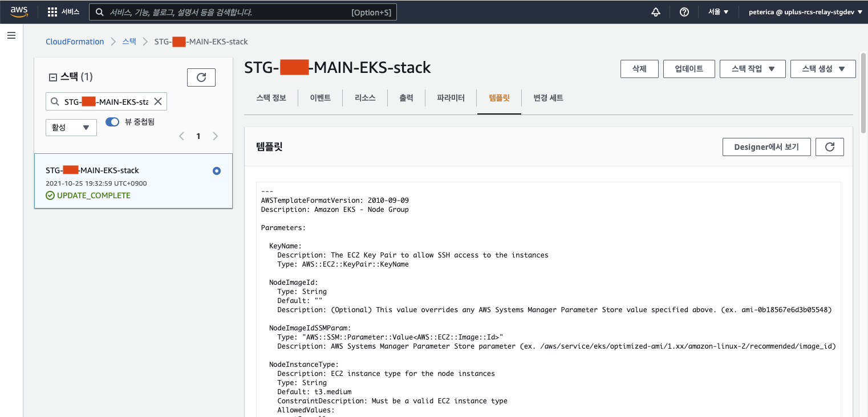Click the 'AllowedValues:' template line
868x417 pixels.
click(x=306, y=410)
